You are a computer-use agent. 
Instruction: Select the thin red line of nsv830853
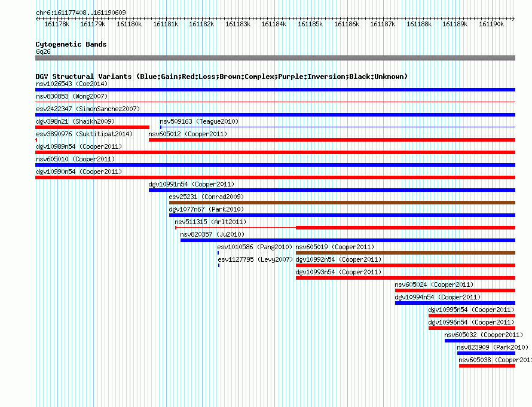(x=275, y=102)
